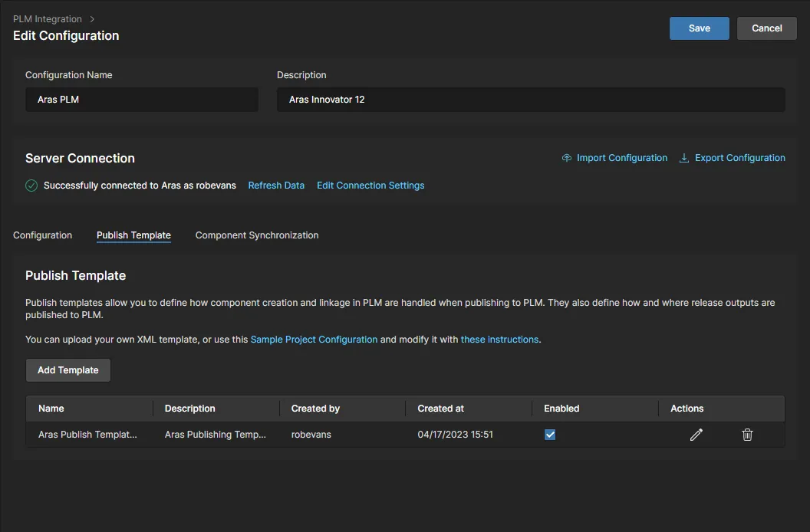
Task: Click the breadcrumb chevron after PLM Integration
Action: [x=92, y=19]
